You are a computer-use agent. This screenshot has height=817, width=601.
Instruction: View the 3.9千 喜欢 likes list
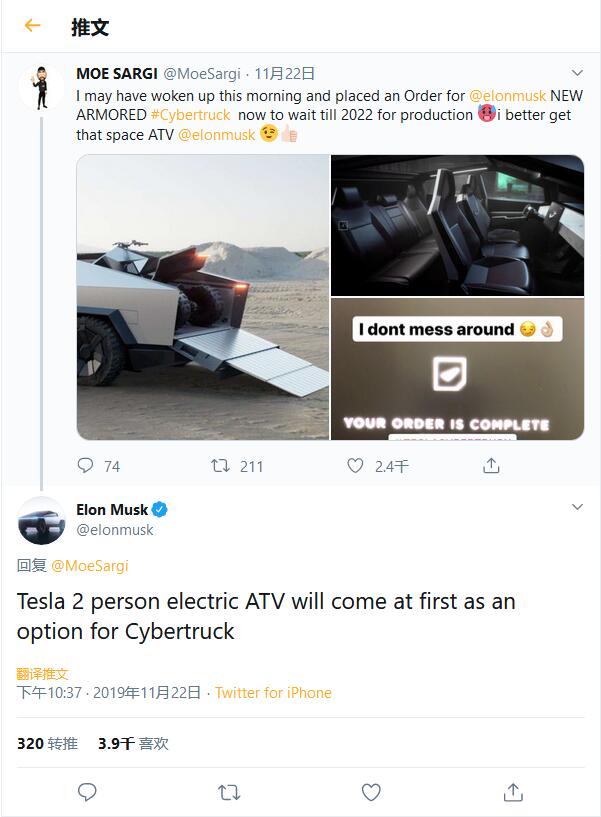133,744
